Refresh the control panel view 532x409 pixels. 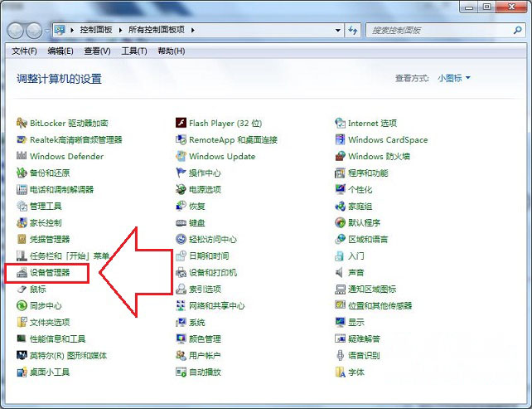point(353,30)
